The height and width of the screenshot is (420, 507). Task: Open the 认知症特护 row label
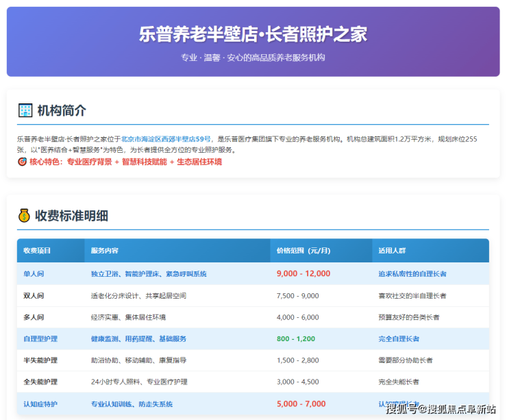(40, 404)
